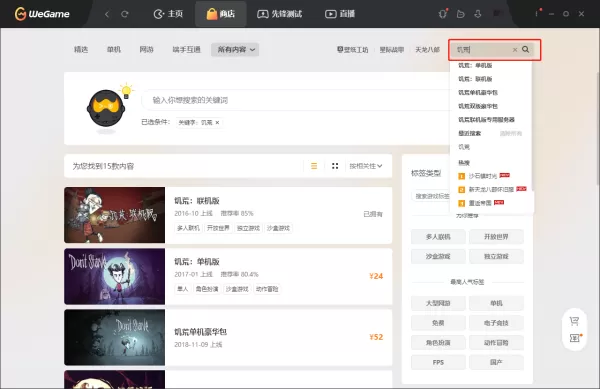Choose suggestion 饥荒联机版专用服务器
The height and width of the screenshot is (389, 600).
click(486, 120)
